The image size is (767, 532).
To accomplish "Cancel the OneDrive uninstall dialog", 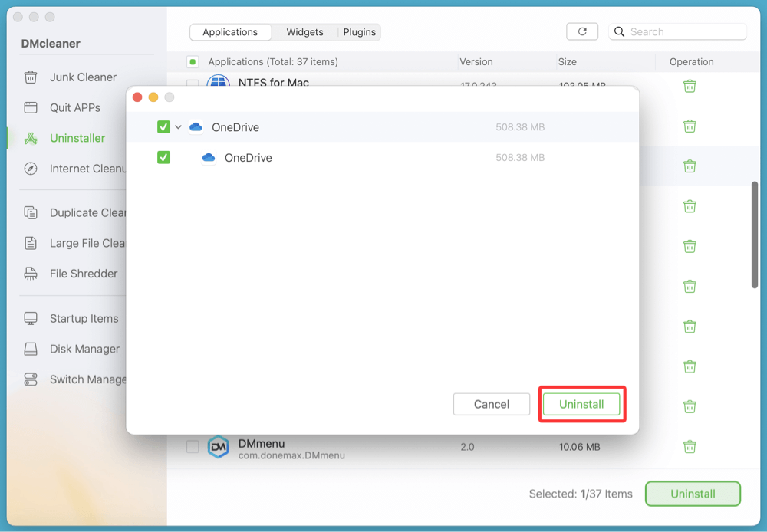I will [x=491, y=404].
